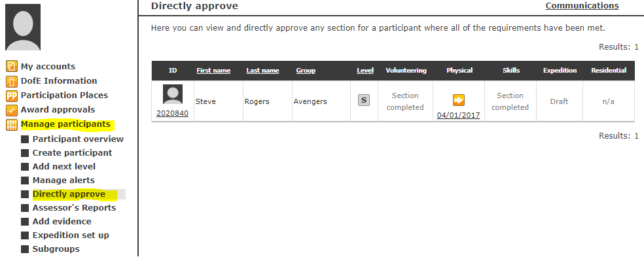The image size is (644, 259).
Task: Click the profile picture placeholder
Action: [x=23, y=27]
